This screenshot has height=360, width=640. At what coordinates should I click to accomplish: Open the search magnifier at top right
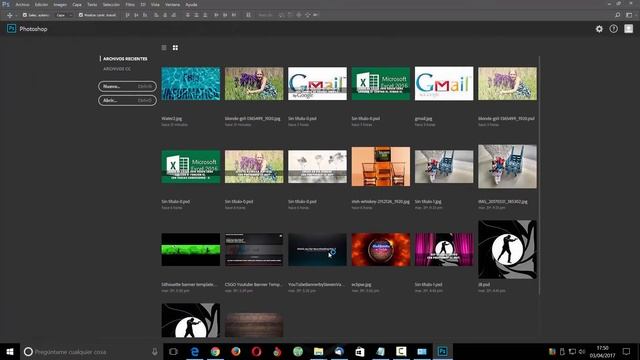tap(618, 15)
